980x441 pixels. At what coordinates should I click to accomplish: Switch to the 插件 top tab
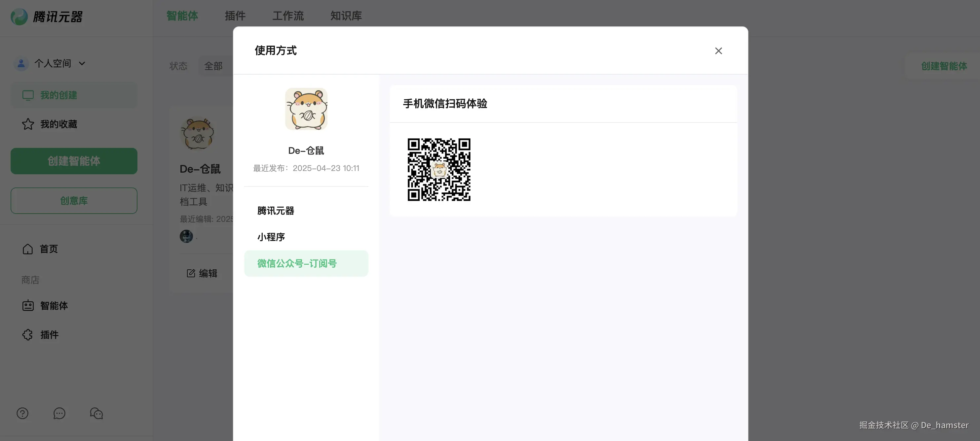[235, 16]
